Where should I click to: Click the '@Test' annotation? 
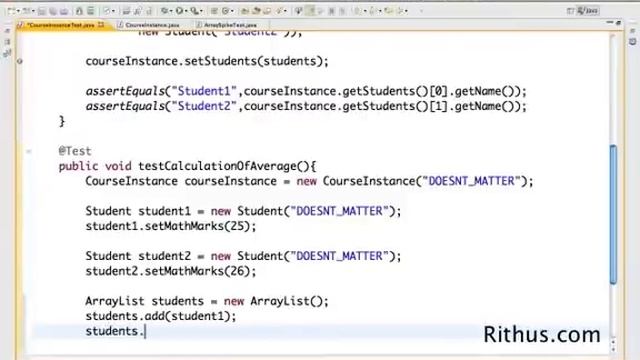point(75,151)
